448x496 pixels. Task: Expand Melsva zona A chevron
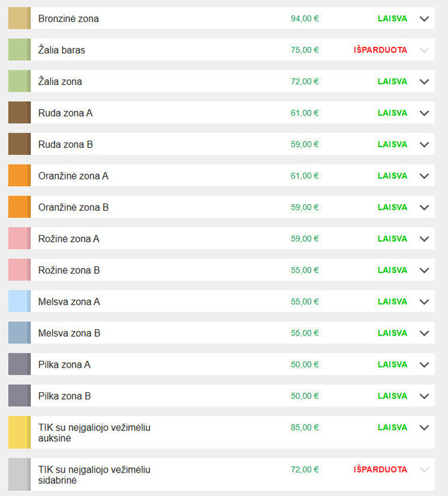click(424, 302)
